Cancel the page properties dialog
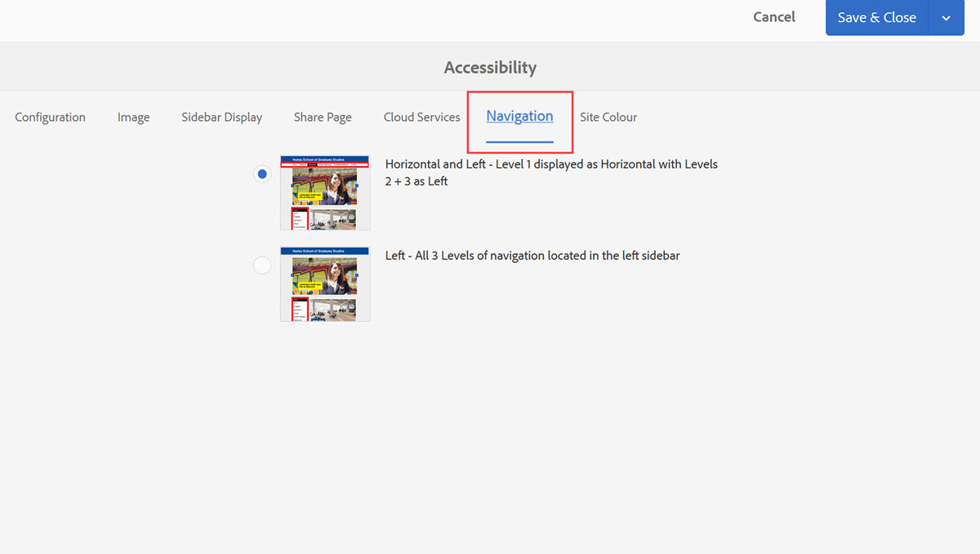The image size is (980, 554). point(774,17)
